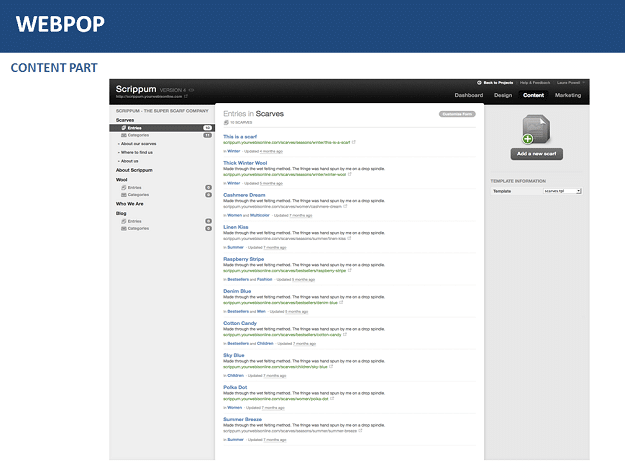Open the Raspberry Stripe entry
Screen dimensions: 625x467
(x=244, y=259)
